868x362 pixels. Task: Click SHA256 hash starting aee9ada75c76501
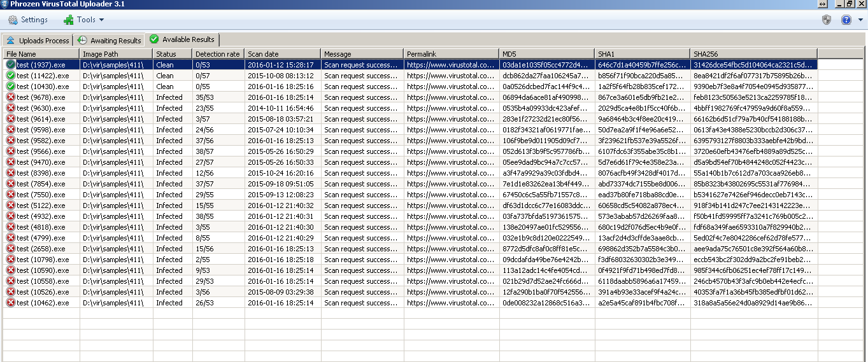[753, 249]
